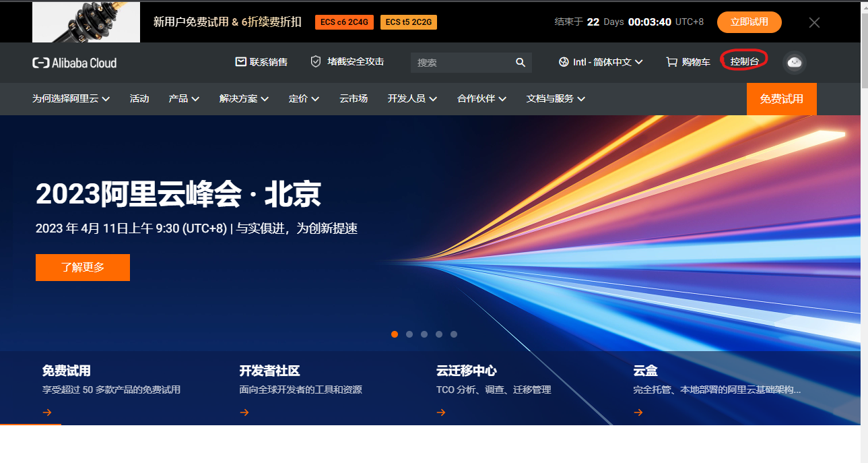Expand the 为何选择阿里云 menu
868x463 pixels.
(71, 98)
